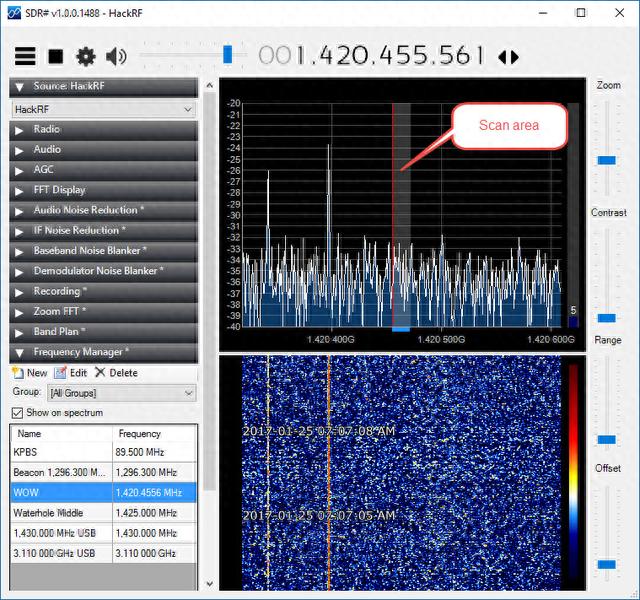
Task: Click Edit in Frequency Manager
Action: (71, 373)
